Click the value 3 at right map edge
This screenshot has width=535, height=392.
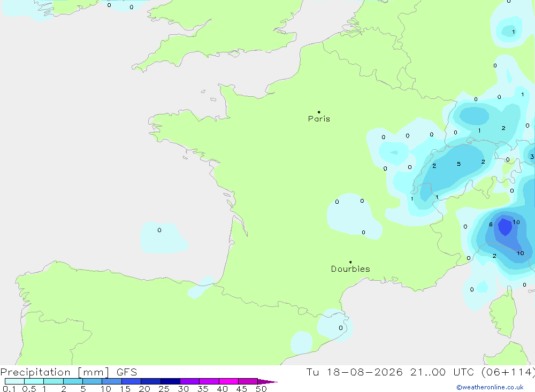point(532,157)
